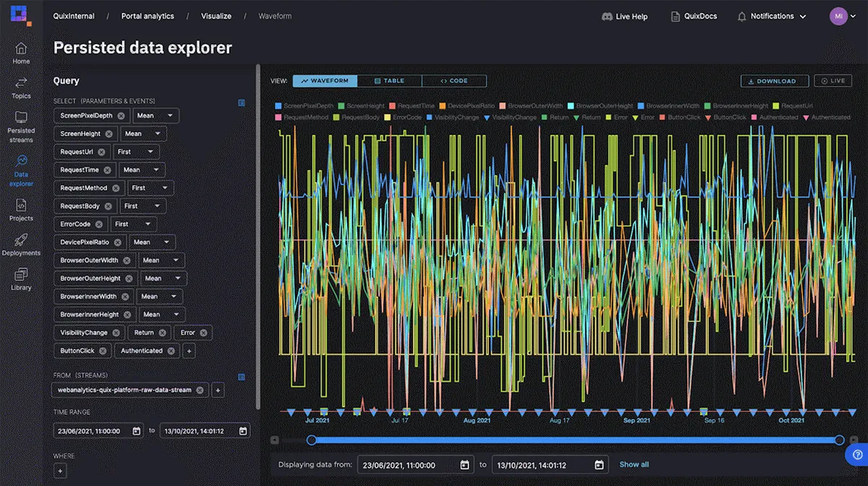Select the Topics icon in the sidebar
Image resolution: width=868 pixels, height=486 pixels.
pyautogui.click(x=21, y=87)
